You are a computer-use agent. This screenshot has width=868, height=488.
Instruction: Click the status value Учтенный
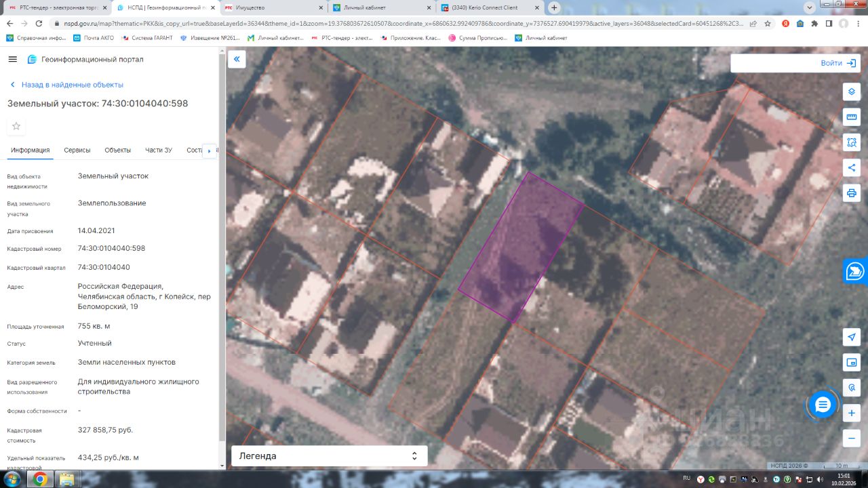tap(95, 344)
